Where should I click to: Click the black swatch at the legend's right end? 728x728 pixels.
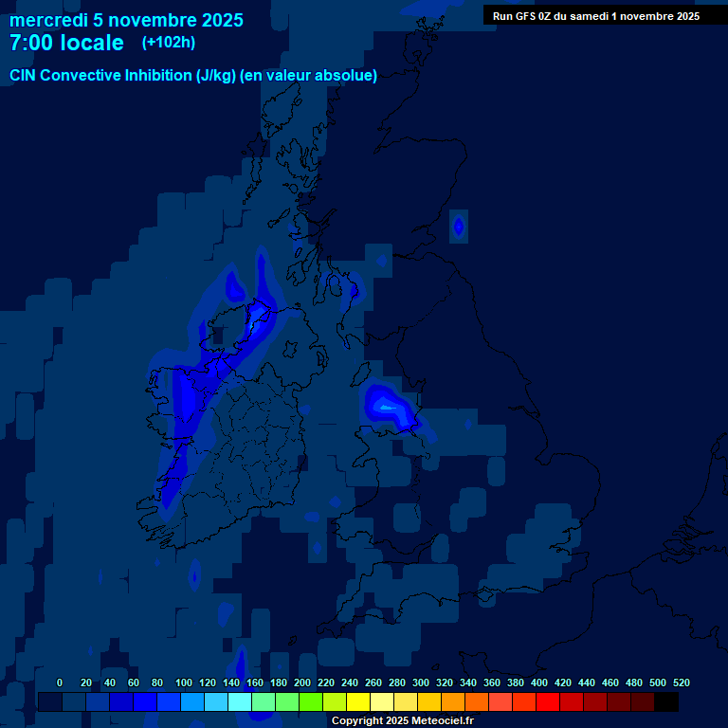click(666, 701)
